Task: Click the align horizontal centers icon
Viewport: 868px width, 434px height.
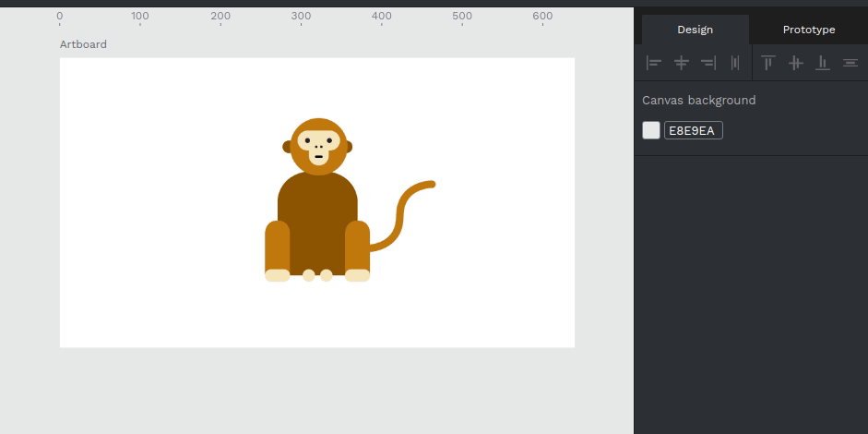Action: click(682, 63)
